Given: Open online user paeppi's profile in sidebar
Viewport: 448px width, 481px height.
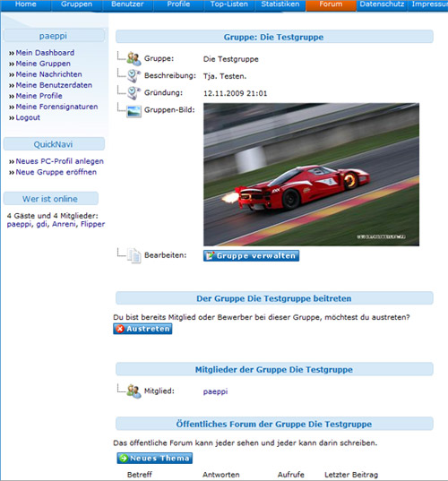Looking at the screenshot, I should (19, 224).
